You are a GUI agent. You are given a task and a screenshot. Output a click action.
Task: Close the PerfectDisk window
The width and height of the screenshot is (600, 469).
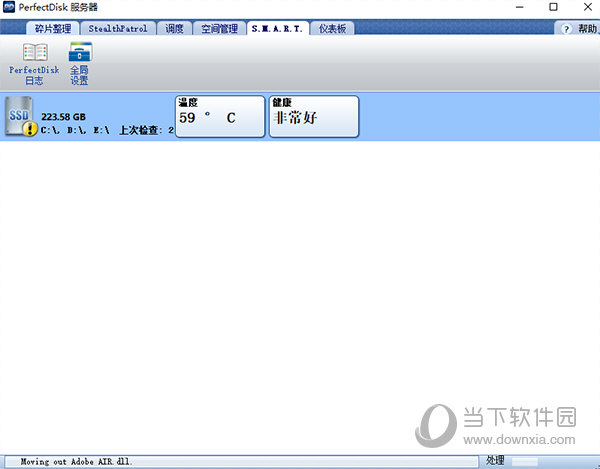click(588, 7)
